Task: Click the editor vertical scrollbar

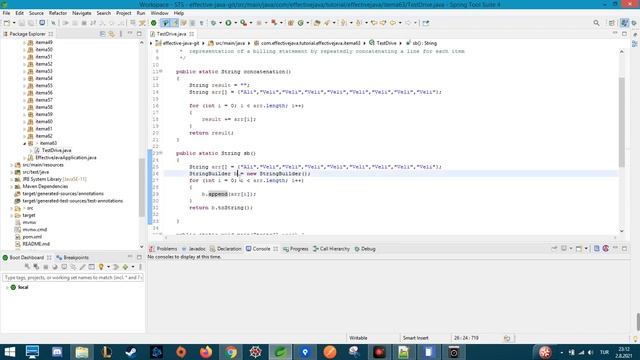Action: click(x=622, y=122)
